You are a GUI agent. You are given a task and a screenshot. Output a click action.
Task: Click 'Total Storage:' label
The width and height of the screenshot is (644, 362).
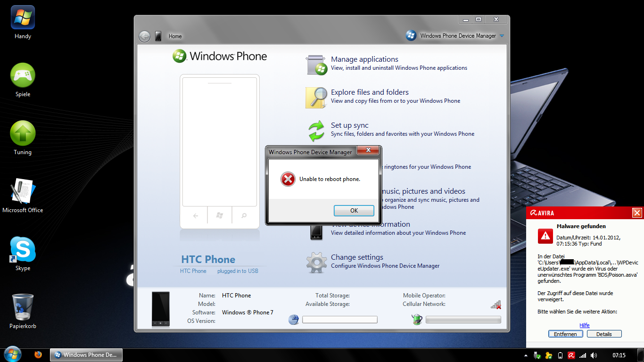click(332, 296)
